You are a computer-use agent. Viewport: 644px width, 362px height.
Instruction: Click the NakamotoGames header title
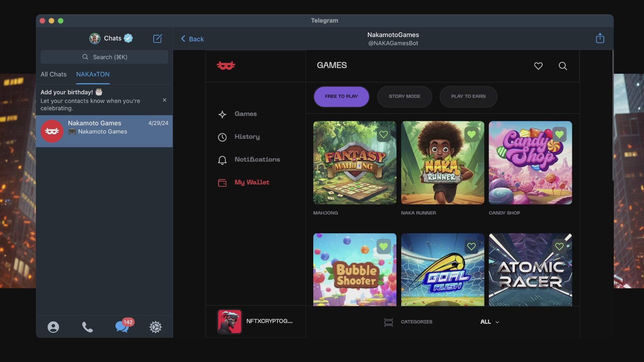(393, 35)
